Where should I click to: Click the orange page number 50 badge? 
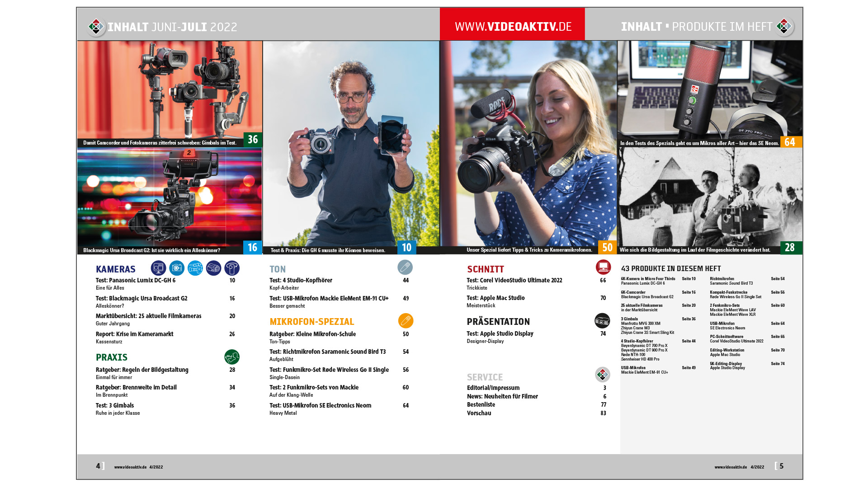pyautogui.click(x=607, y=248)
